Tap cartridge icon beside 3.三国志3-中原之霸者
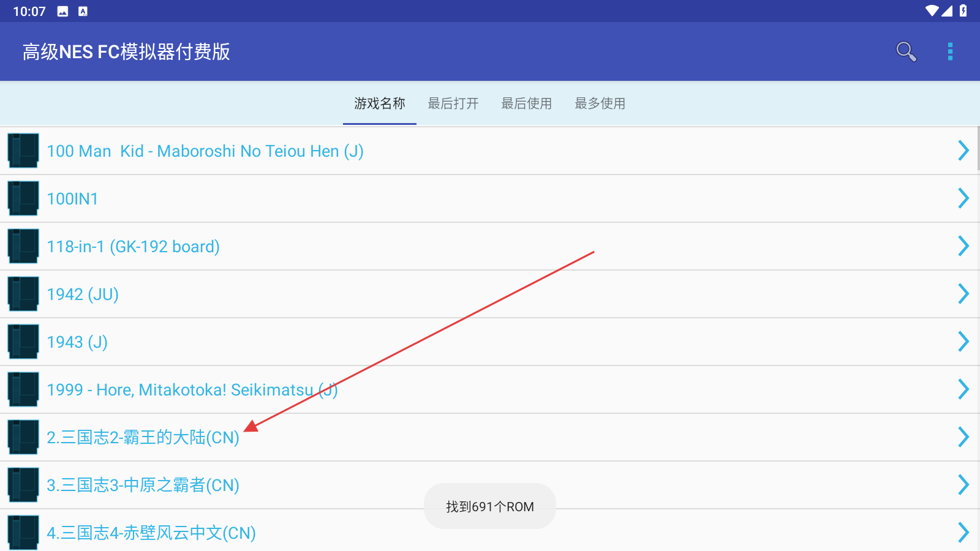Image resolution: width=980 pixels, height=551 pixels. pos(23,485)
